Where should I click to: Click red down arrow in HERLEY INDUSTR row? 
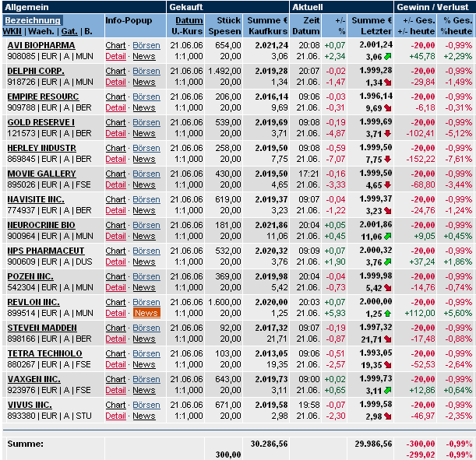point(387,160)
